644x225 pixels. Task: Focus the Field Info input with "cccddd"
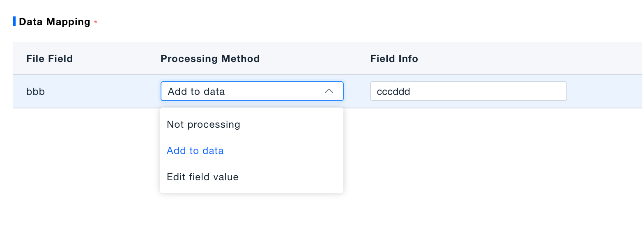coord(468,91)
